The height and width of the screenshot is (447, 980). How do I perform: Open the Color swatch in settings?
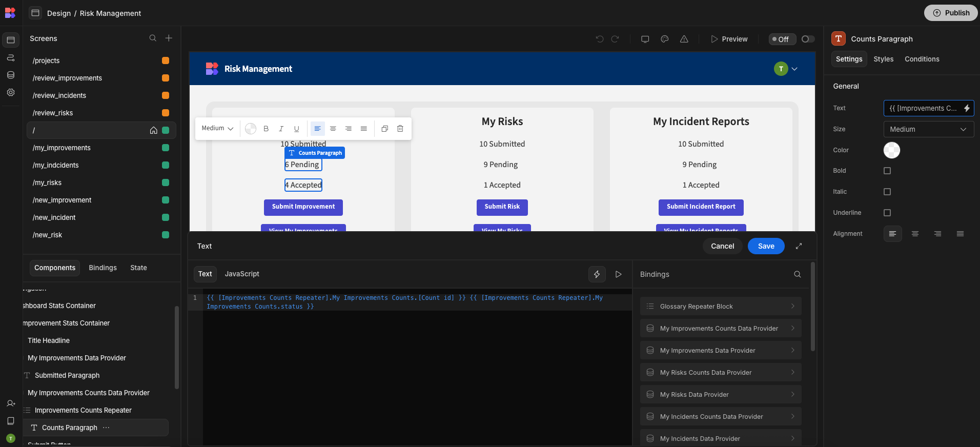(x=892, y=150)
